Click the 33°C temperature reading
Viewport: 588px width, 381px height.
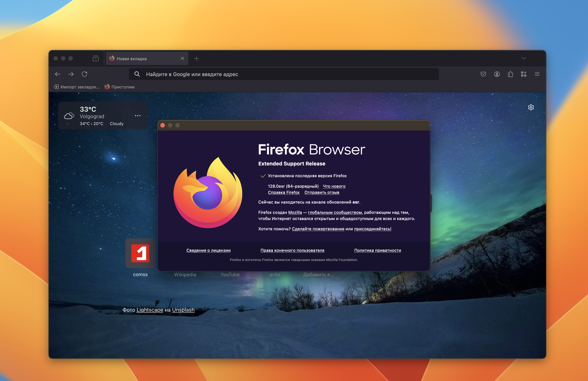[x=88, y=109]
